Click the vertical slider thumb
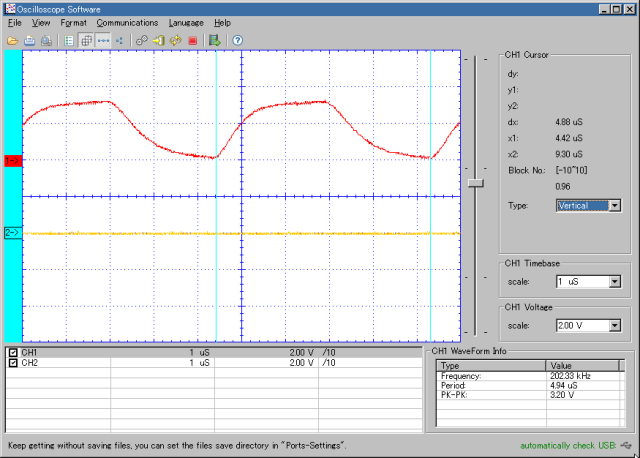640x458 pixels. 476,183
